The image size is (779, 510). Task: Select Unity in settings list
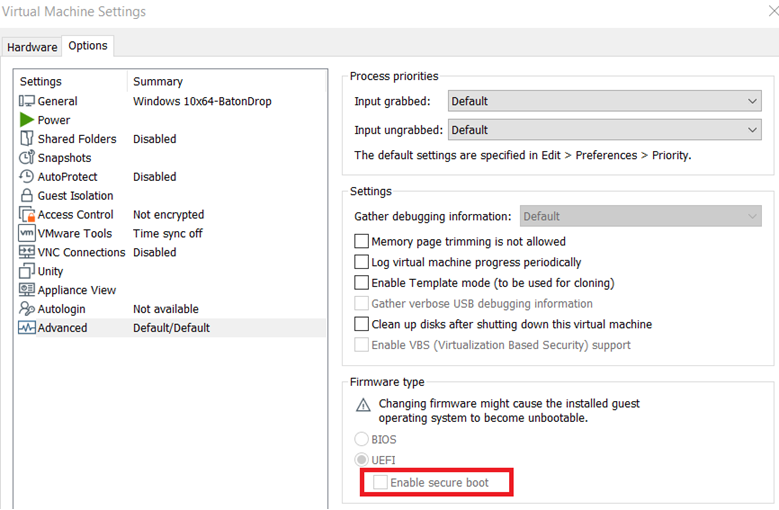tap(170, 271)
